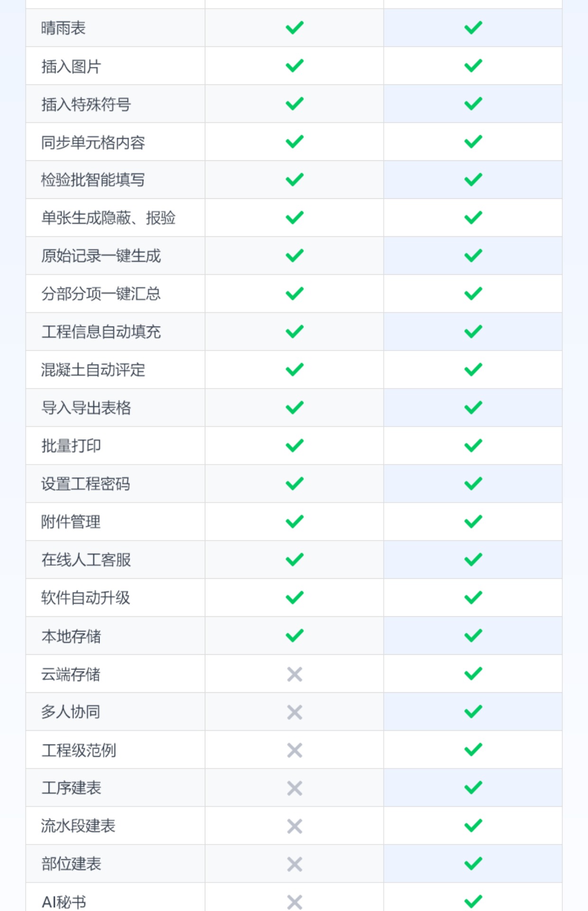Click the gray X in 部位建表 row
588x911 pixels.
[294, 864]
